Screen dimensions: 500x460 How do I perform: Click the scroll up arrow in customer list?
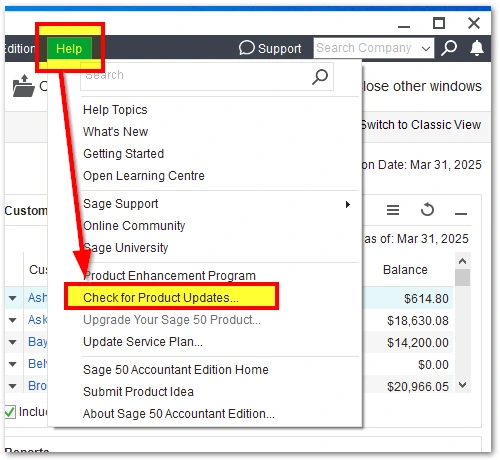[462, 261]
